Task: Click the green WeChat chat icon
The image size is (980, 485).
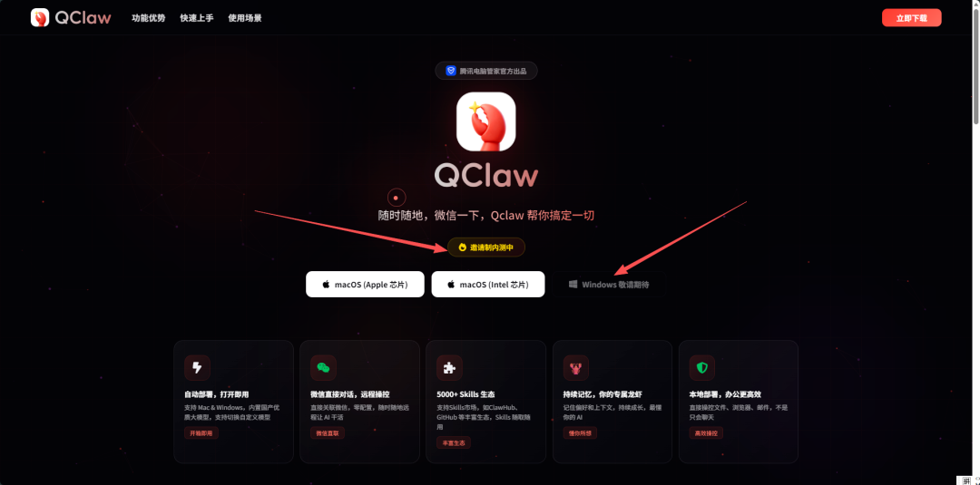Action: 323,368
